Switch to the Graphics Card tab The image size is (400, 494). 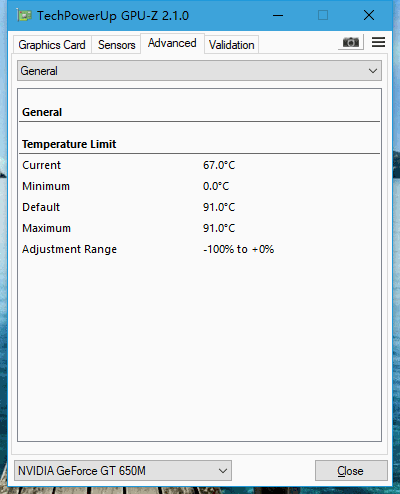click(x=52, y=45)
